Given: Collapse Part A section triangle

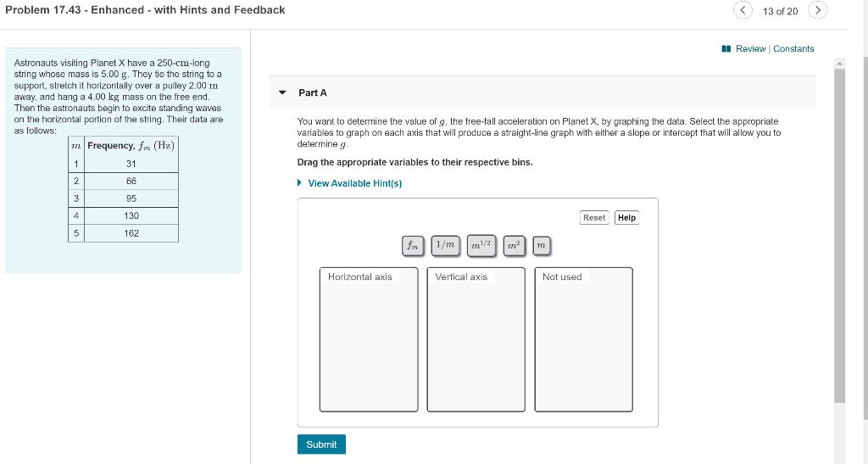Looking at the screenshot, I should pos(282,92).
